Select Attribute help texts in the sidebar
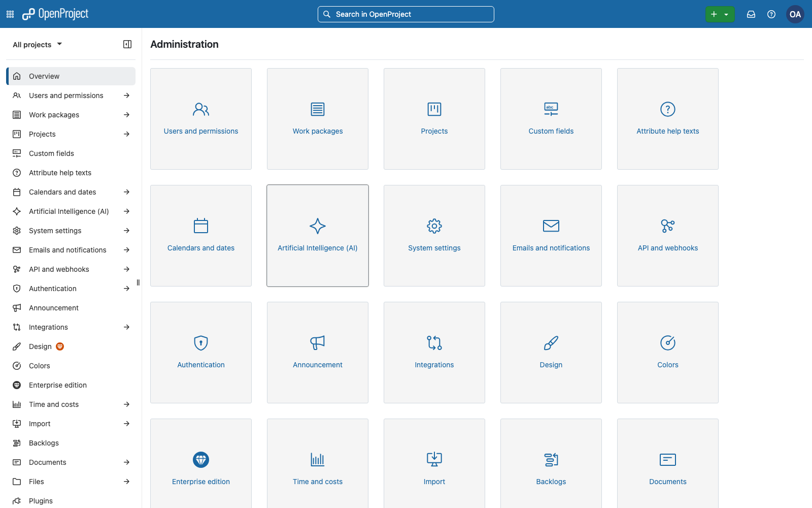 tap(71, 173)
